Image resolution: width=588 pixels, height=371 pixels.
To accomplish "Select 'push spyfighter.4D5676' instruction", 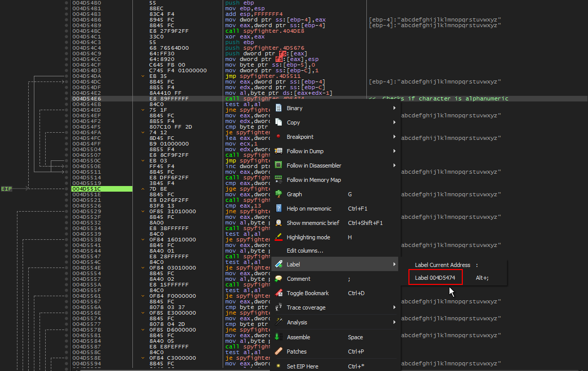I will tap(265, 48).
